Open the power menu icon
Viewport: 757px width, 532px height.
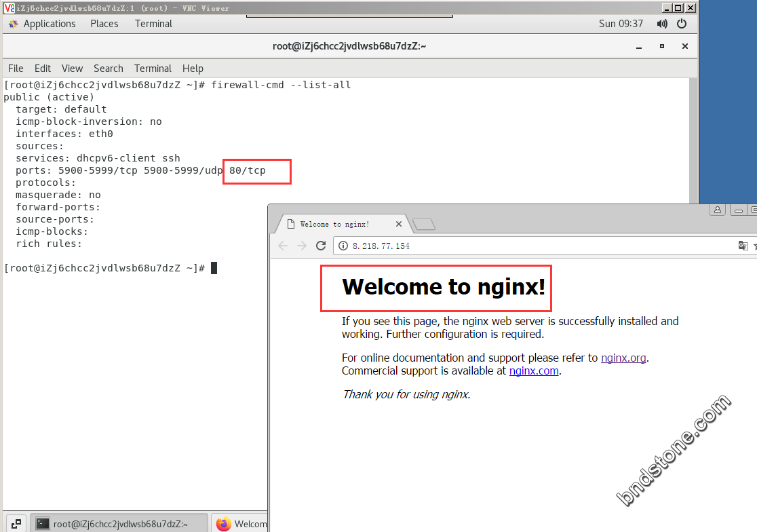tap(682, 24)
